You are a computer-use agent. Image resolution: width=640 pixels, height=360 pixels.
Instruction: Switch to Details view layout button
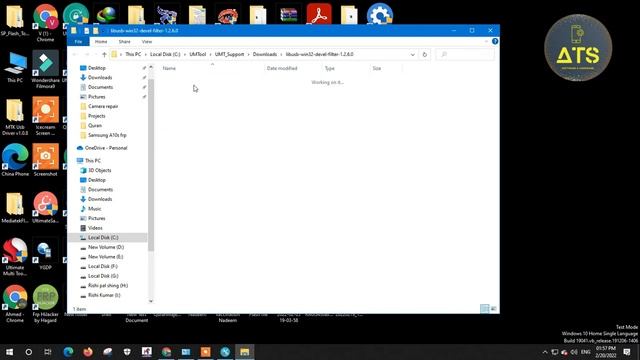484,309
